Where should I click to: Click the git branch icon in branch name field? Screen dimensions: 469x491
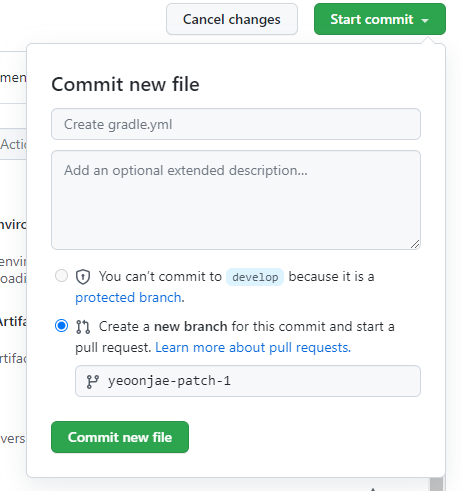pos(92,382)
